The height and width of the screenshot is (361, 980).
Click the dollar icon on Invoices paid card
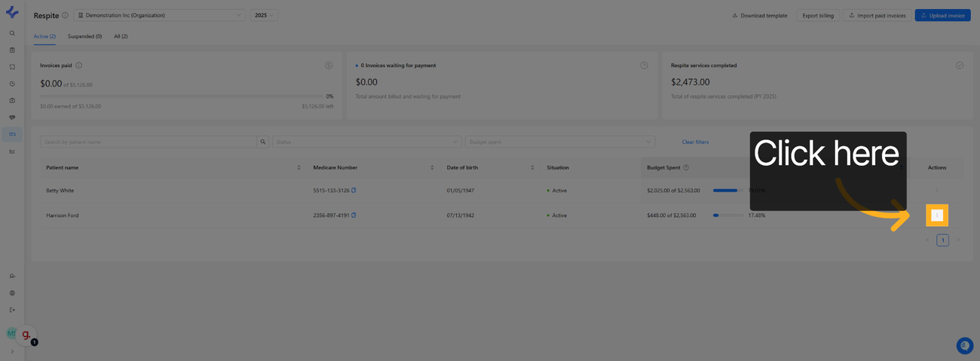pyautogui.click(x=329, y=66)
